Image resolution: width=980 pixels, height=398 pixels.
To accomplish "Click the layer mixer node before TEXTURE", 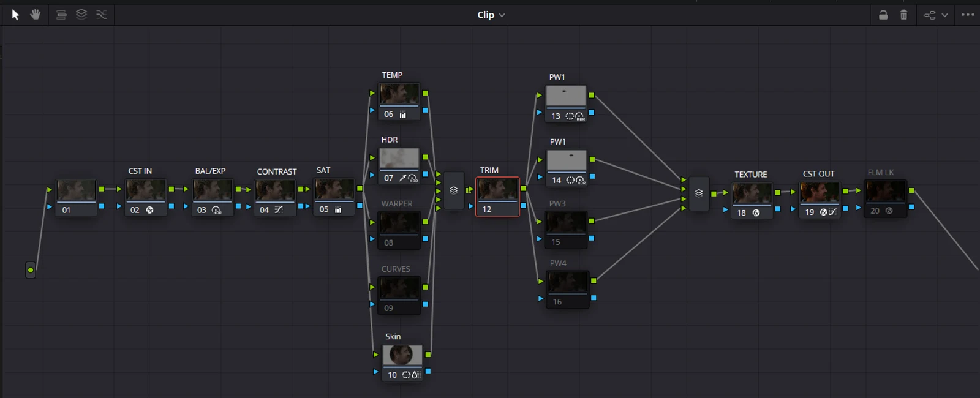I will point(699,193).
